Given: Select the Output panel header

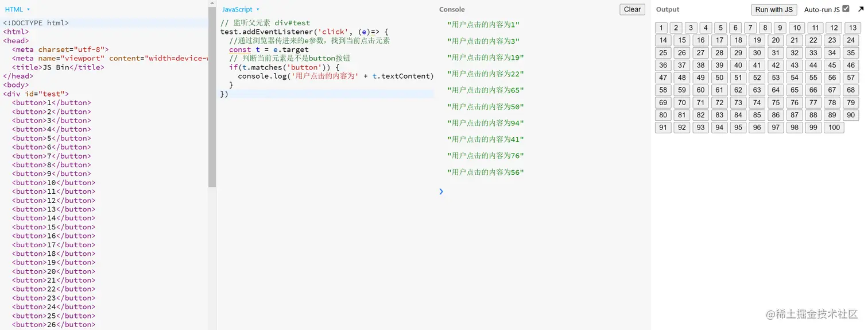Looking at the screenshot, I should click(667, 9).
